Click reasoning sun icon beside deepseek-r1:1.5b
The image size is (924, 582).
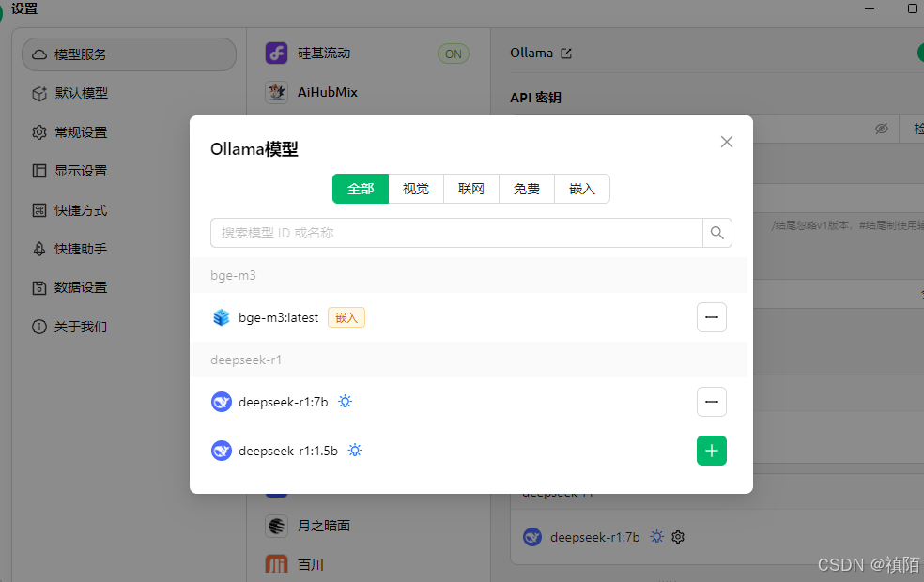355,451
